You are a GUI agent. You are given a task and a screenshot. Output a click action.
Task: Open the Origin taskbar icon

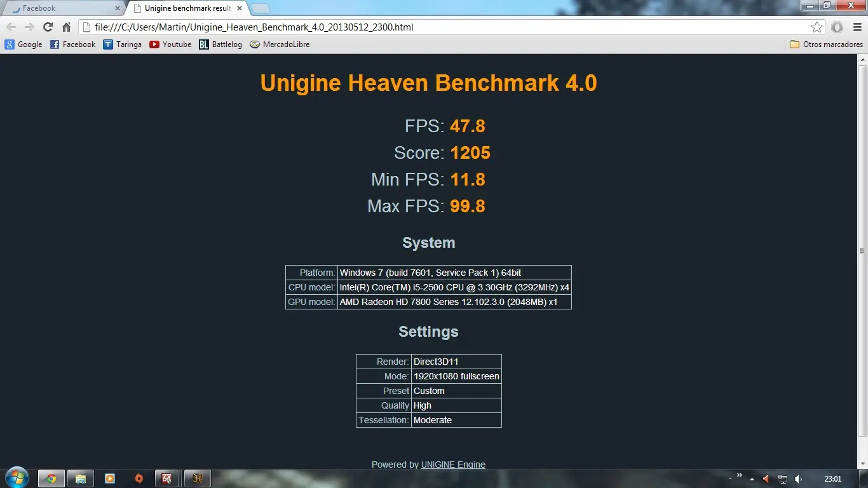(139, 478)
